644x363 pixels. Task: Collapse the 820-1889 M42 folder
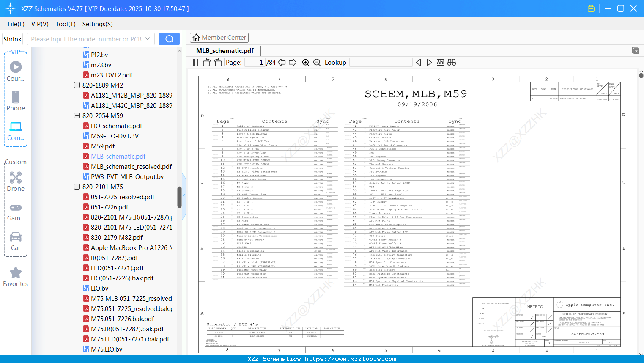[x=77, y=85]
